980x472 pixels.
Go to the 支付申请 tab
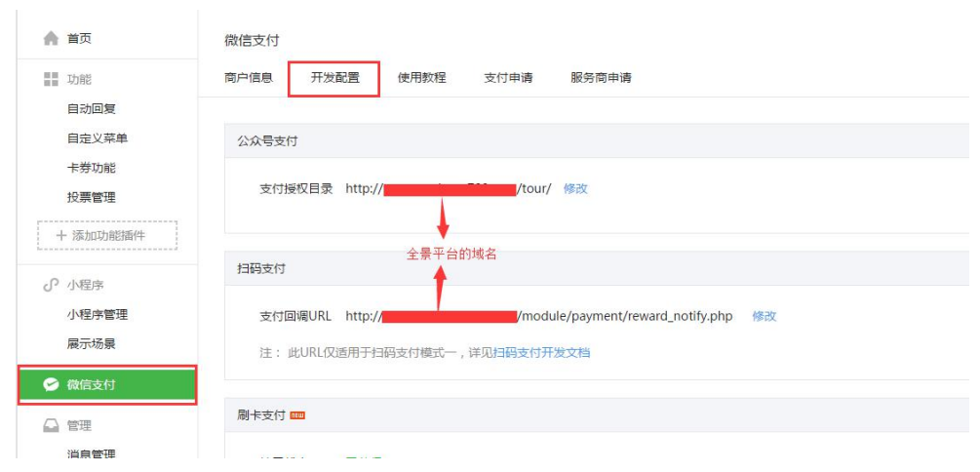pos(508,78)
